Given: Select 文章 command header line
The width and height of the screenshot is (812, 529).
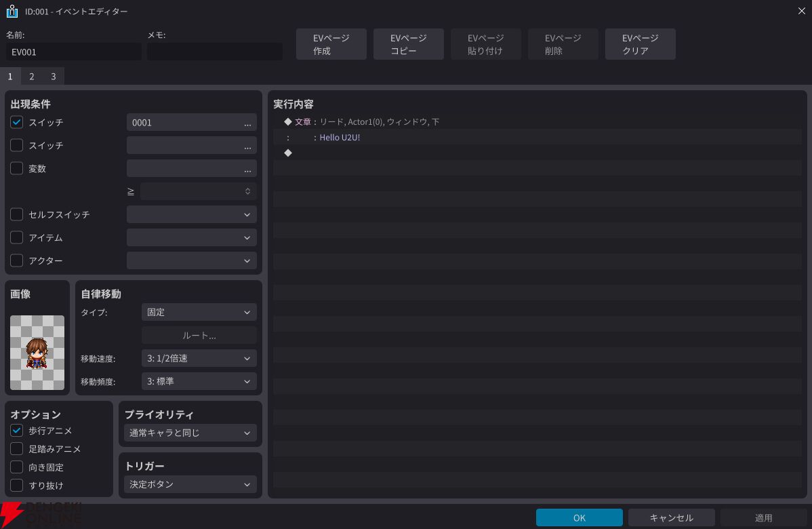Looking at the screenshot, I should [537, 122].
